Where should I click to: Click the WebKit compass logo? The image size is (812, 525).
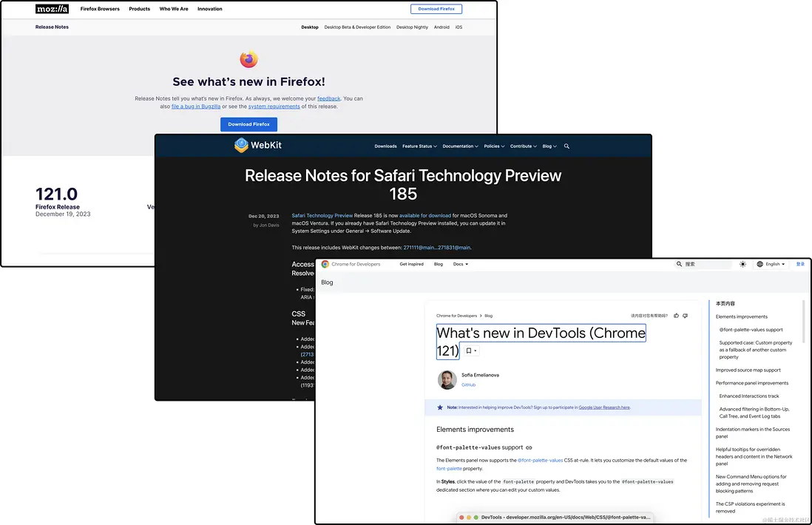coord(241,145)
